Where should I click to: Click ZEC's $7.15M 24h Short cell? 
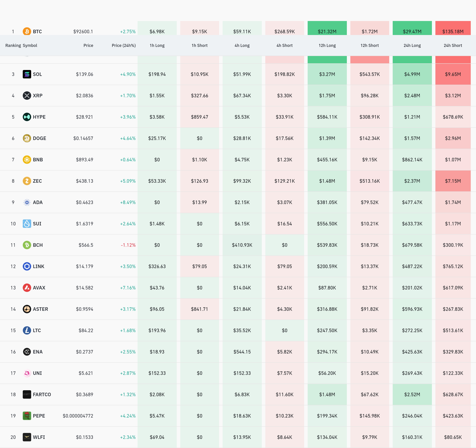[x=453, y=181]
